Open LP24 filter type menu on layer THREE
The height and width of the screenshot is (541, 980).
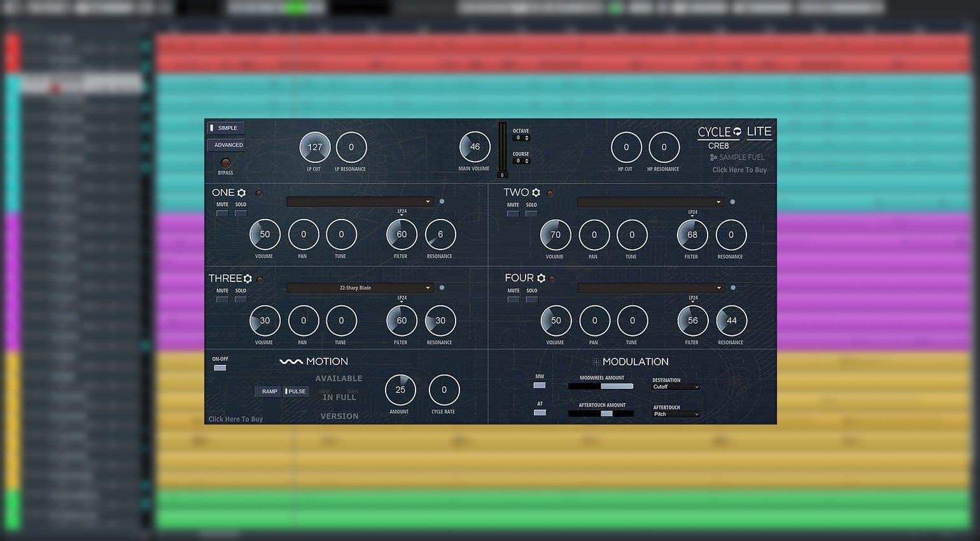(402, 299)
